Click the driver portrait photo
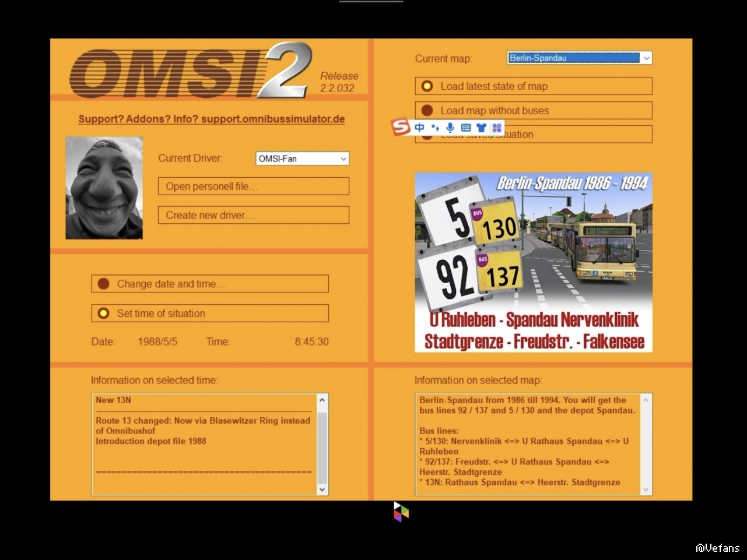 [x=104, y=188]
